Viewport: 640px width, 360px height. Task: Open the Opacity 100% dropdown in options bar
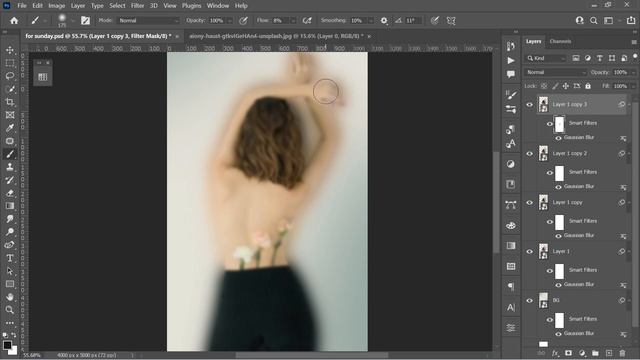coord(230,20)
